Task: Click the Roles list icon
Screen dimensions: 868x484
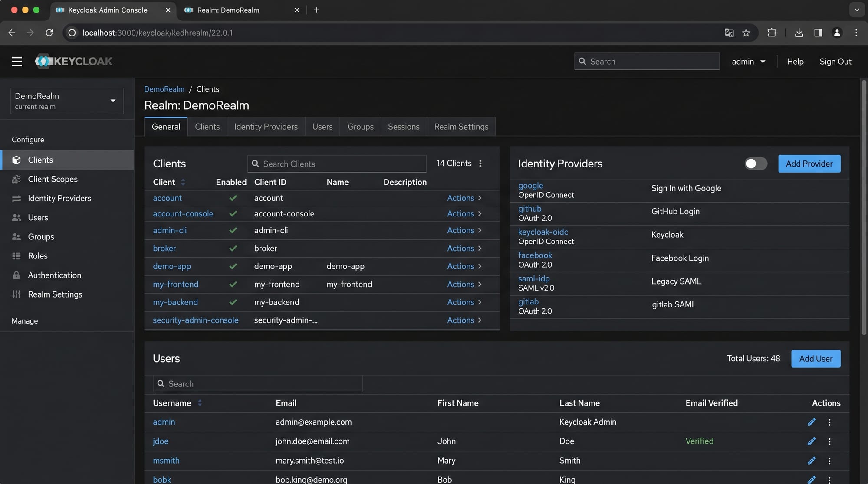Action: tap(16, 256)
